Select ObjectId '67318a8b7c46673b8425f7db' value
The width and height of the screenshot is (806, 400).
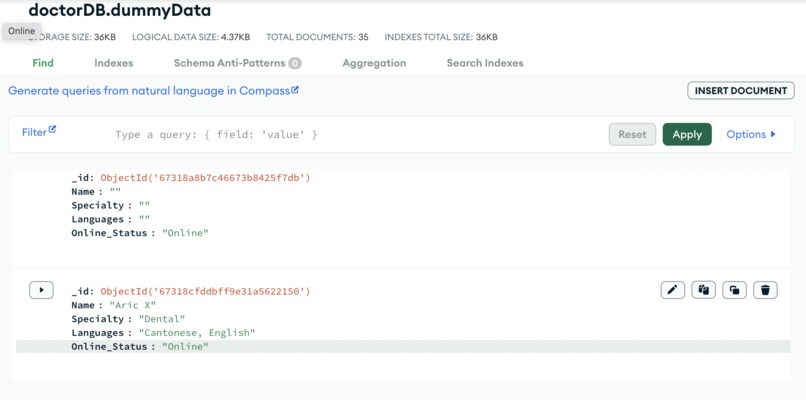tap(205, 178)
